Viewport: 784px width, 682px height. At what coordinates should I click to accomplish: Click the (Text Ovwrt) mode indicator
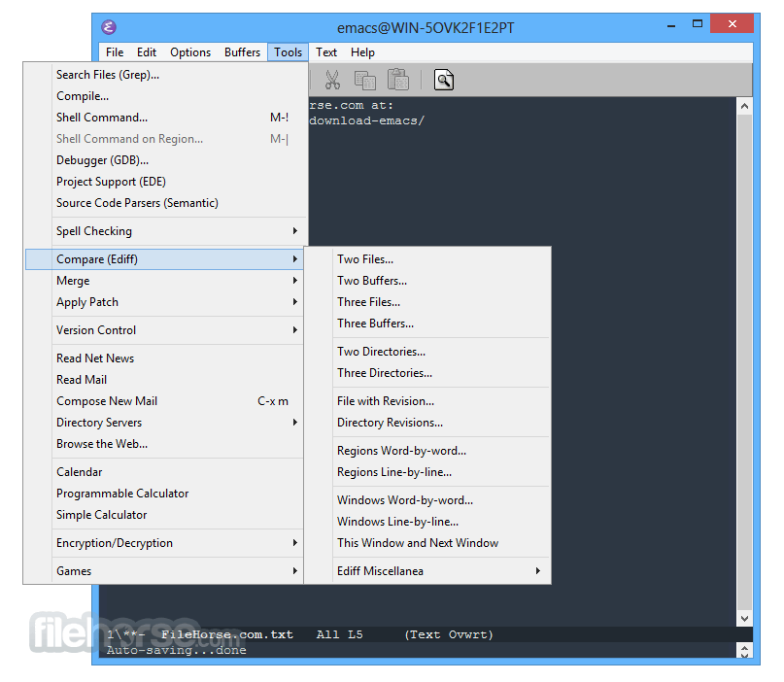click(x=449, y=634)
